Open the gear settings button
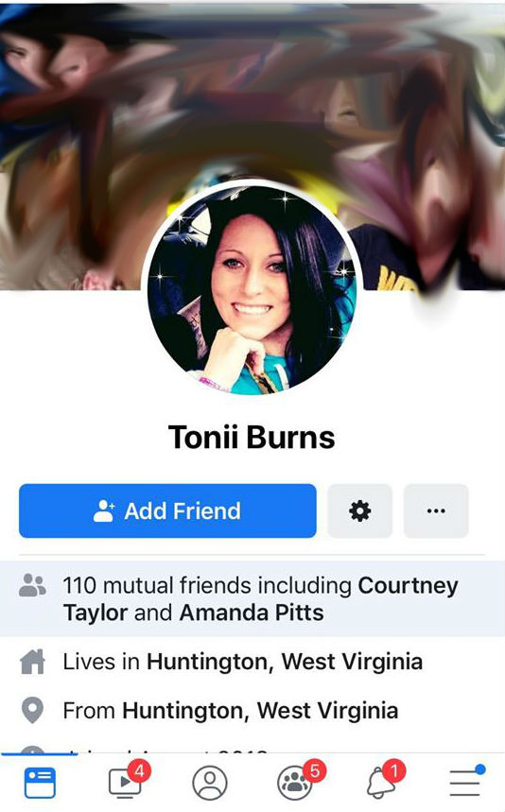The image size is (505, 812). click(360, 510)
